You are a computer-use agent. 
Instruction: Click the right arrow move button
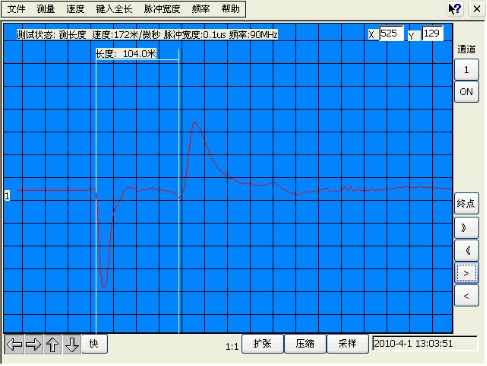33,344
